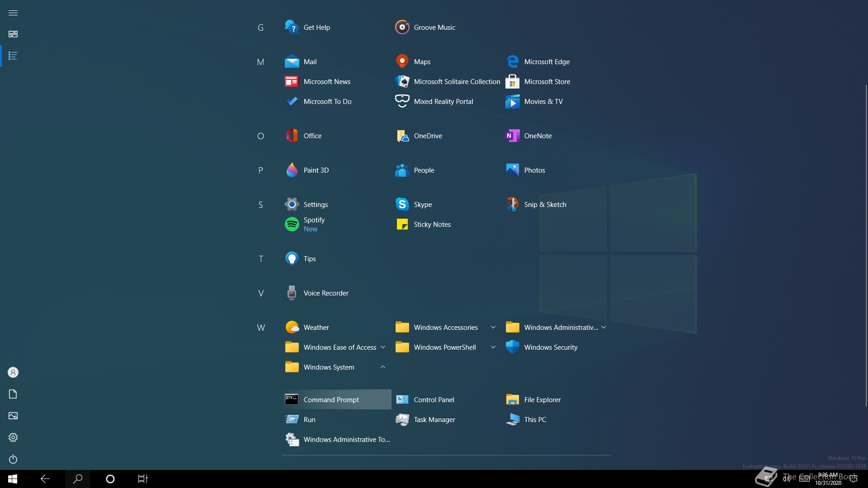Viewport: 868px width, 488px height.
Task: Click the volume icon in system tray
Action: coord(787,479)
